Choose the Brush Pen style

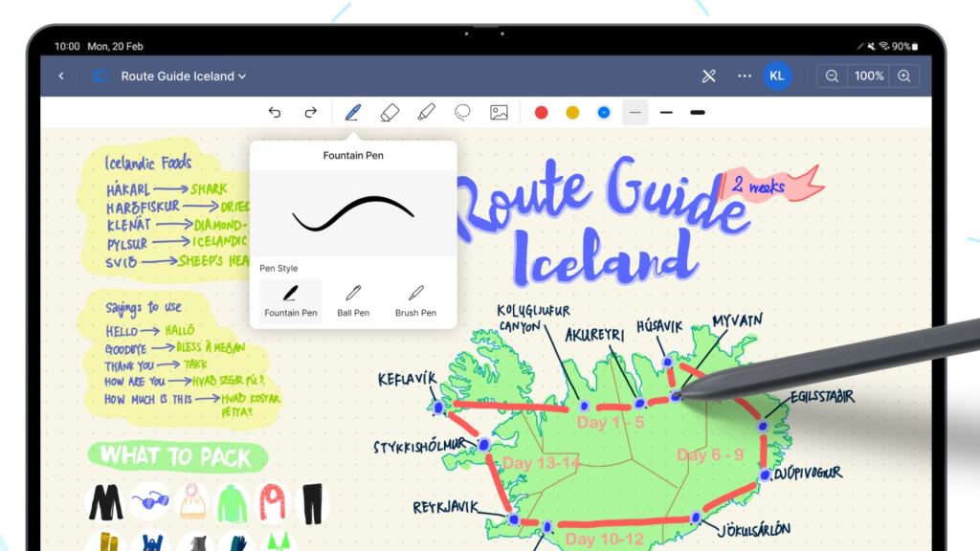(x=415, y=299)
